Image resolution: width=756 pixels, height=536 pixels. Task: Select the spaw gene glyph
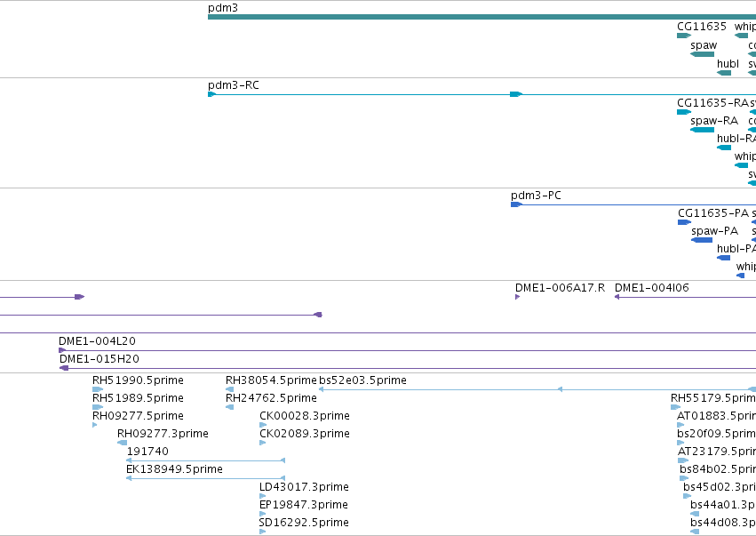tap(702, 54)
